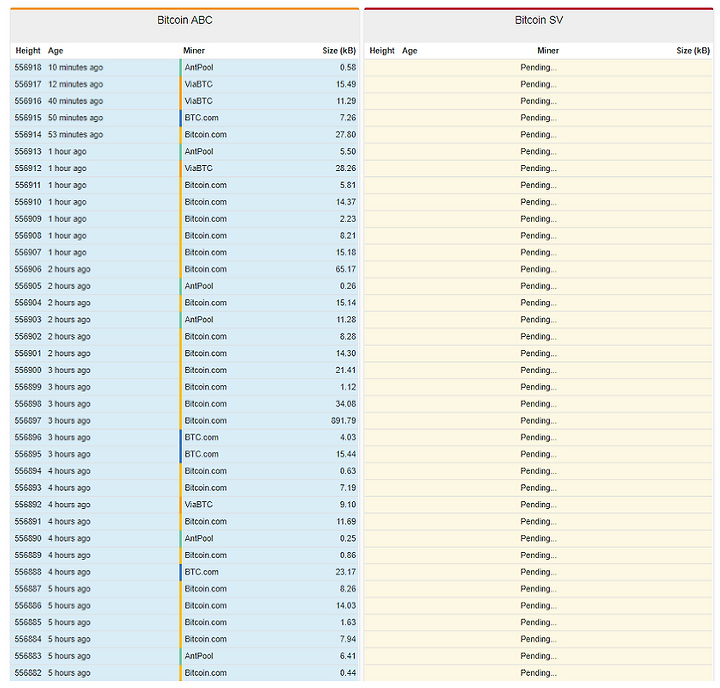Image resolution: width=720 pixels, height=688 pixels.
Task: Click block height 556913
Action: pyautogui.click(x=28, y=152)
